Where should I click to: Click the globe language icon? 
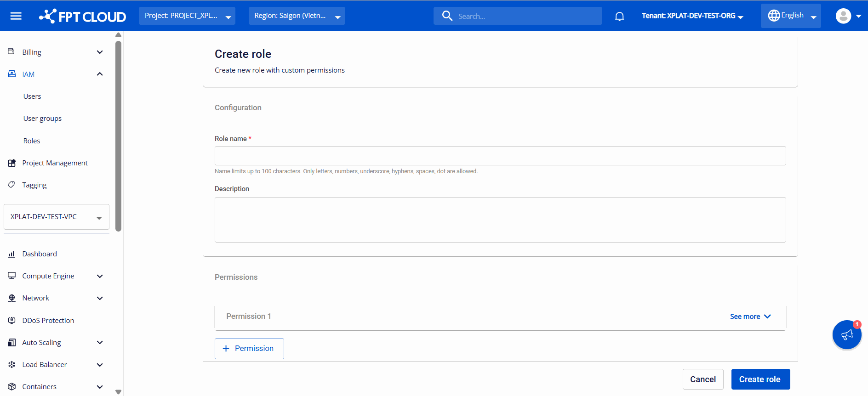click(x=774, y=16)
